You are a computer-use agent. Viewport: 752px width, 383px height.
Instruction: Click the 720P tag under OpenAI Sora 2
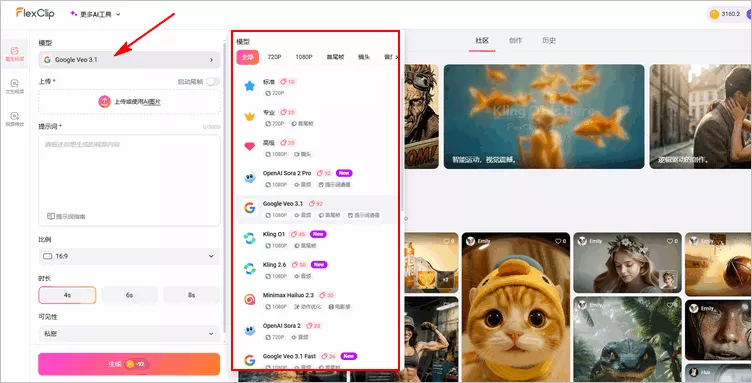(275, 337)
